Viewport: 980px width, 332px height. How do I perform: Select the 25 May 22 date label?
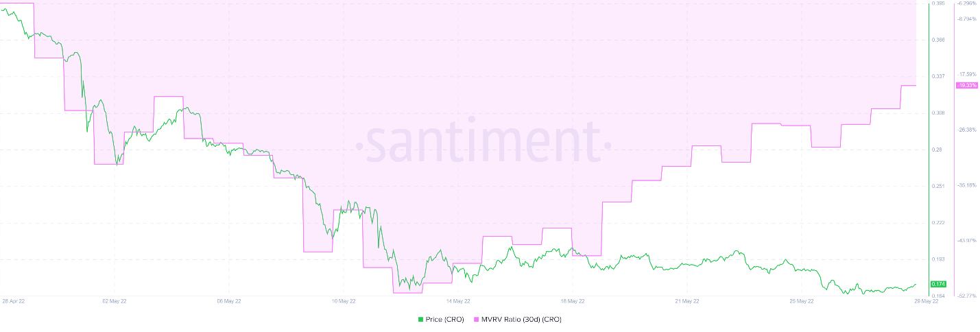coord(801,300)
